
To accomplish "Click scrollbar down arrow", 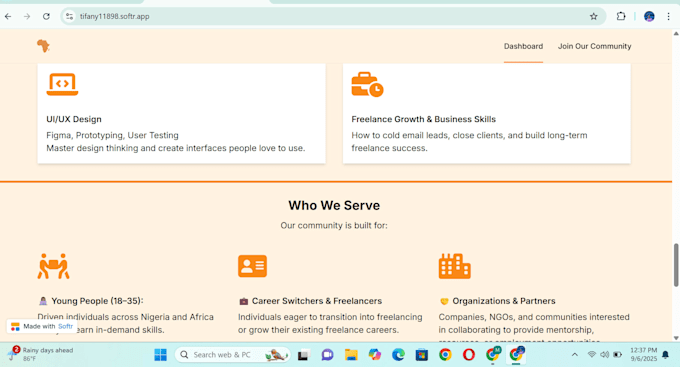I will 676,338.
